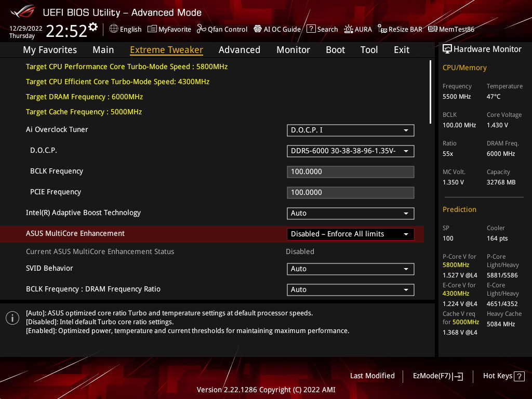Click the 32768 MB capacity value
This screenshot has width=532, height=399.
coord(501,182)
